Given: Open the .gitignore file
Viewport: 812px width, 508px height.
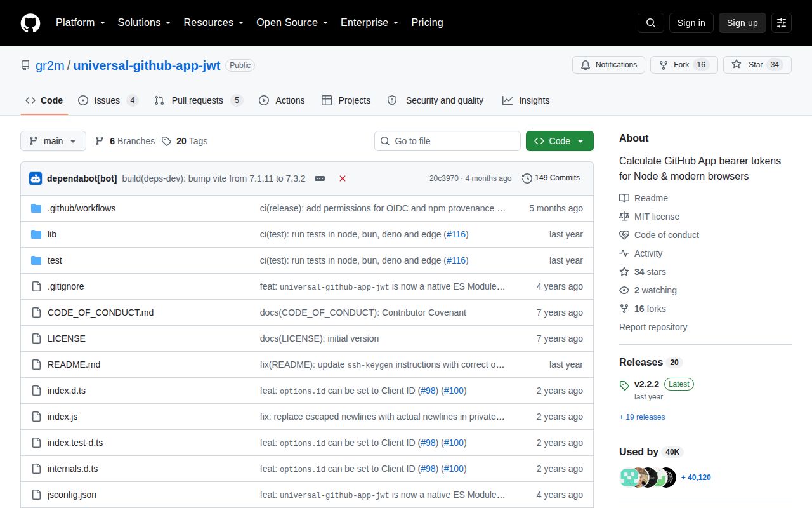Looking at the screenshot, I should (x=65, y=286).
